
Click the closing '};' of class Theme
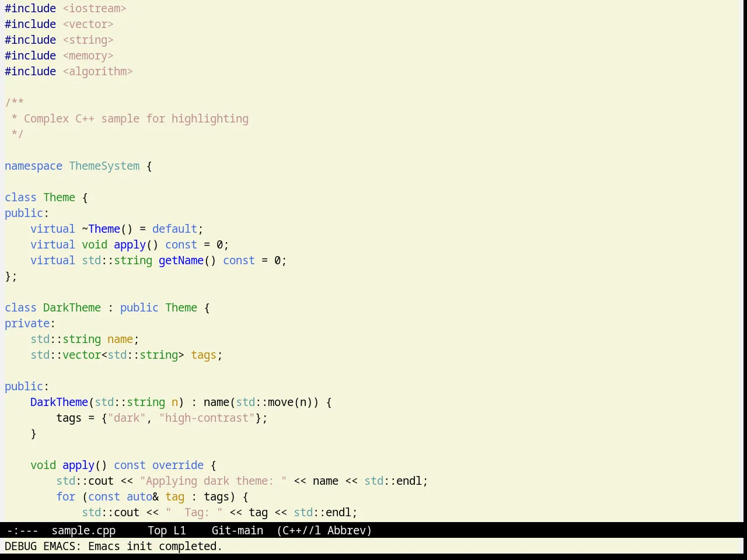tap(11, 276)
